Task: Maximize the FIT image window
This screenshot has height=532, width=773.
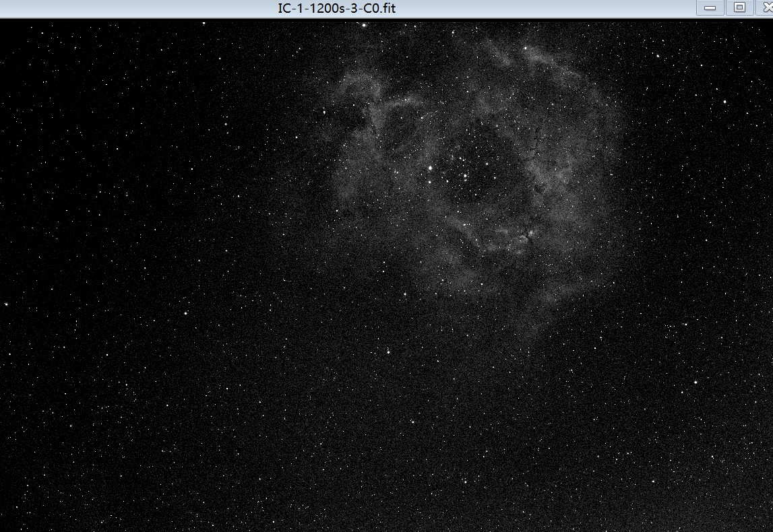Action: (x=739, y=7)
